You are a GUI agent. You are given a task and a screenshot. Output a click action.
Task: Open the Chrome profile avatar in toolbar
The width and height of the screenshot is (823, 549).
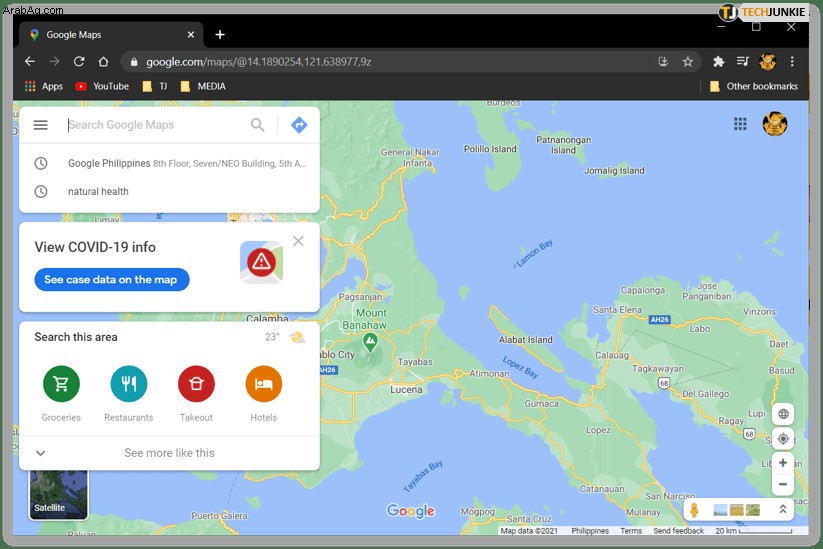click(767, 61)
